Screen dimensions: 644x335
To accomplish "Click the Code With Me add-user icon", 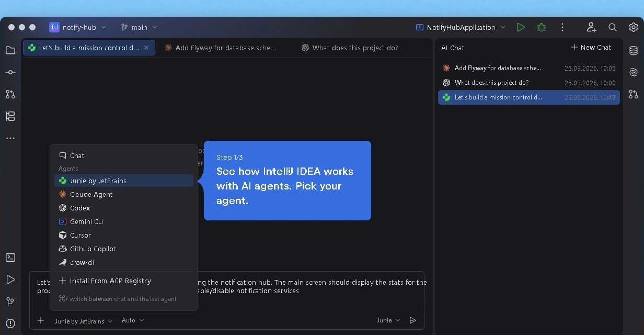I will coord(591,27).
